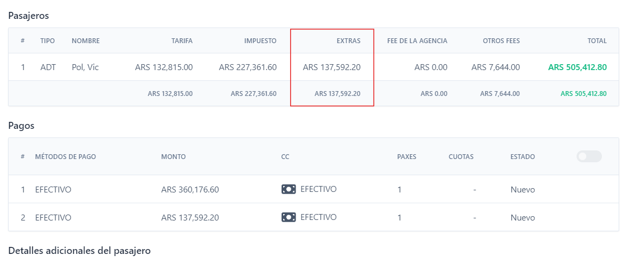Click amount ARS 360,176.60 in payments
Image resolution: width=644 pixels, height=262 pixels.
point(190,190)
